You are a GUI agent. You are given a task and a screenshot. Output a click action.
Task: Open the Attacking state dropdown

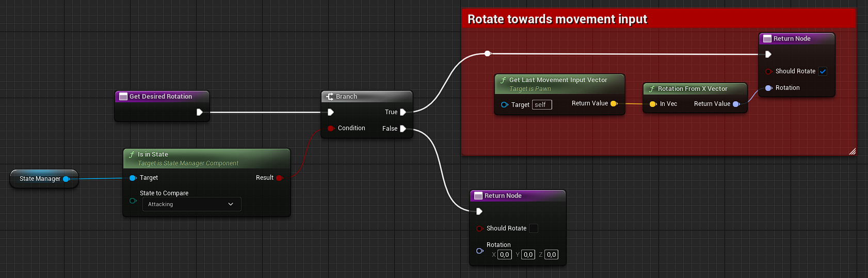(191, 204)
